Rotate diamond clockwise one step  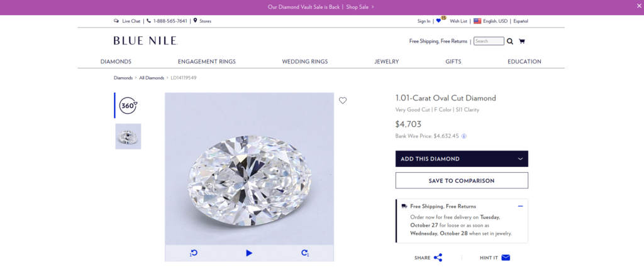pos(305,253)
